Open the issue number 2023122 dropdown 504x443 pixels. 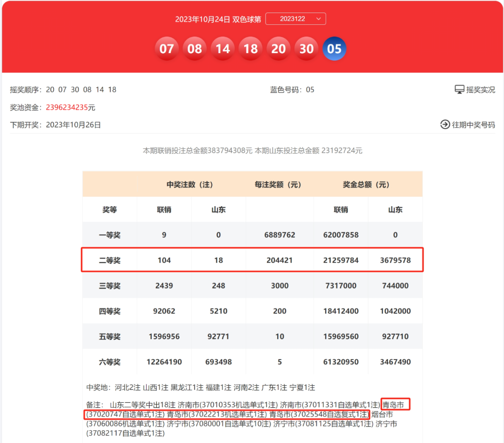292,19
